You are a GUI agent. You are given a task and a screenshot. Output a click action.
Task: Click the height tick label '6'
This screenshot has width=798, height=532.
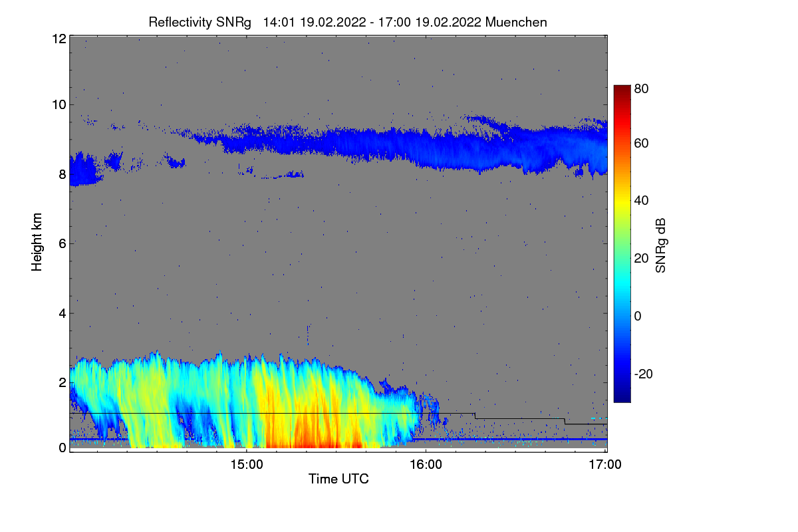point(62,243)
